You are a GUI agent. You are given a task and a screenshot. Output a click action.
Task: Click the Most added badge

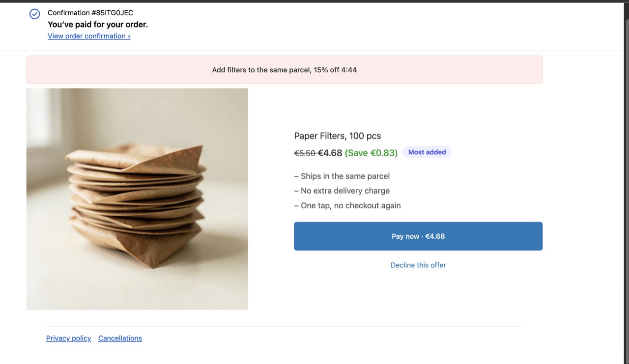click(427, 152)
